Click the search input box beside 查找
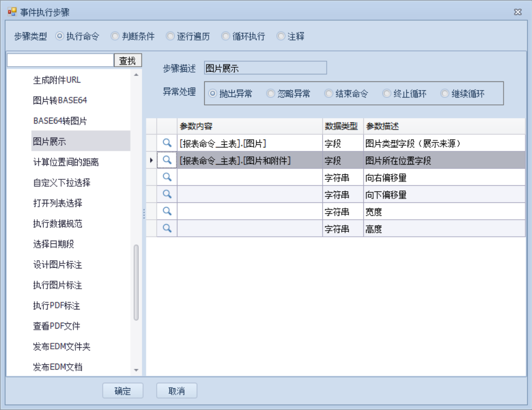Image resolution: width=532 pixels, height=410 pixels. (x=60, y=61)
